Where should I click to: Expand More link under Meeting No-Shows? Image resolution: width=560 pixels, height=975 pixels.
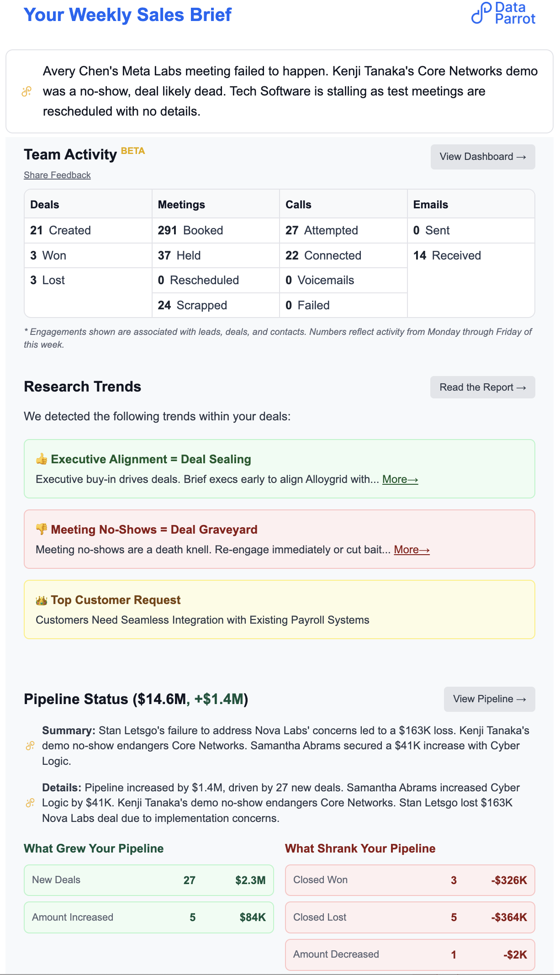(x=412, y=550)
